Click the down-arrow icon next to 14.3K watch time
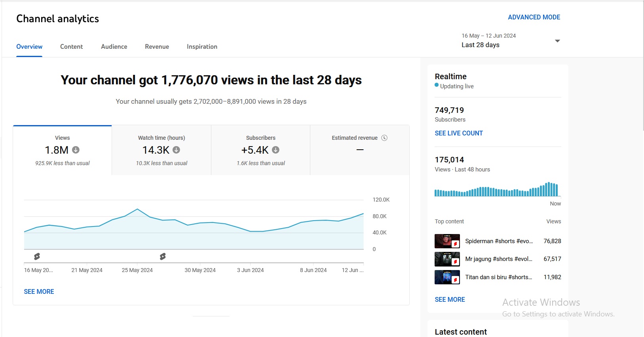The width and height of the screenshot is (644, 337). click(177, 150)
